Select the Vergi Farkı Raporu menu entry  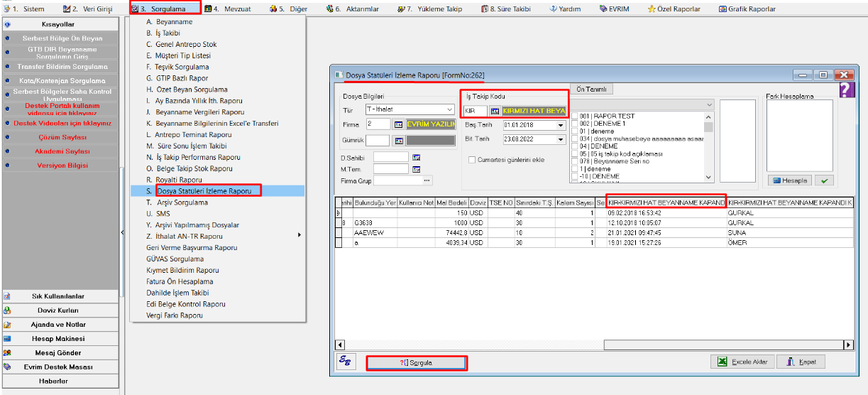pos(175,315)
